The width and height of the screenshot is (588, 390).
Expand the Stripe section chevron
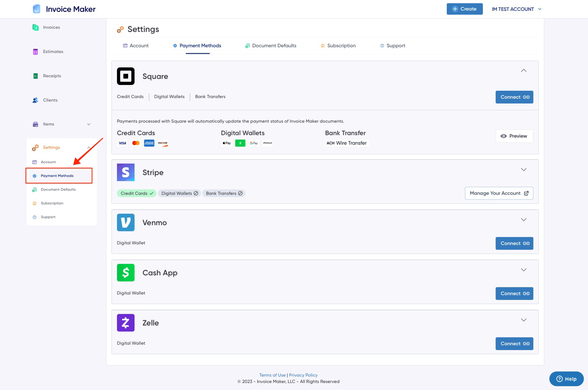pos(523,170)
